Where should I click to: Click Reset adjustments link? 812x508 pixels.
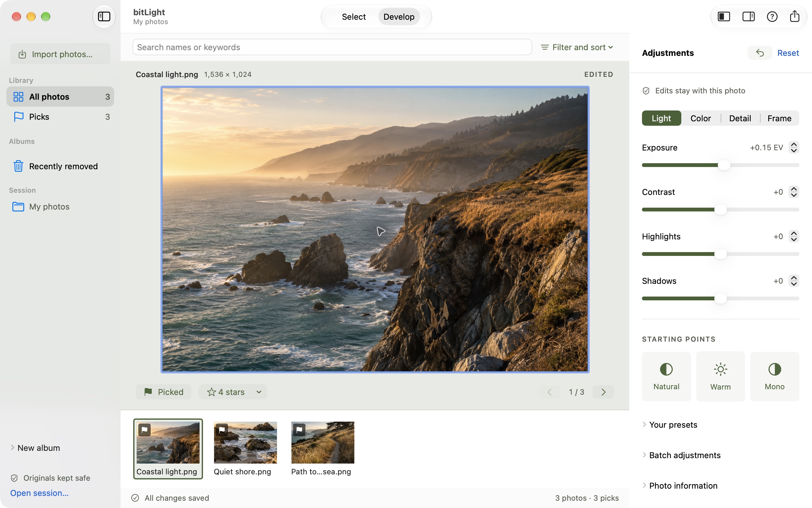click(x=788, y=53)
